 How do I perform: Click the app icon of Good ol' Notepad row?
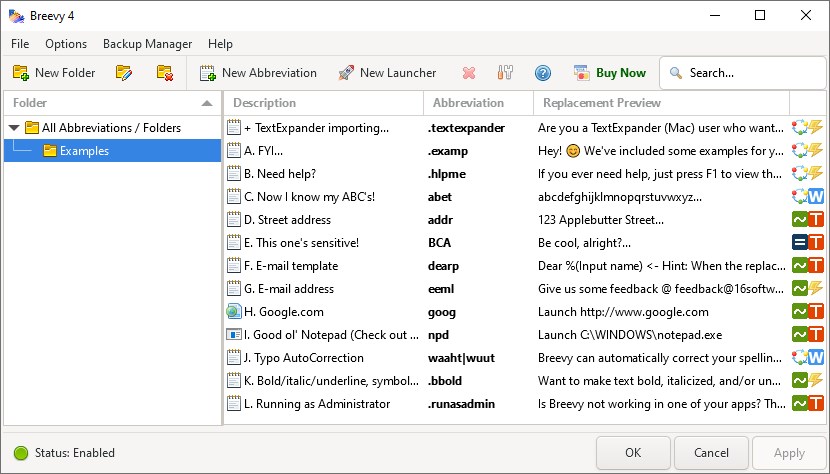pos(233,335)
